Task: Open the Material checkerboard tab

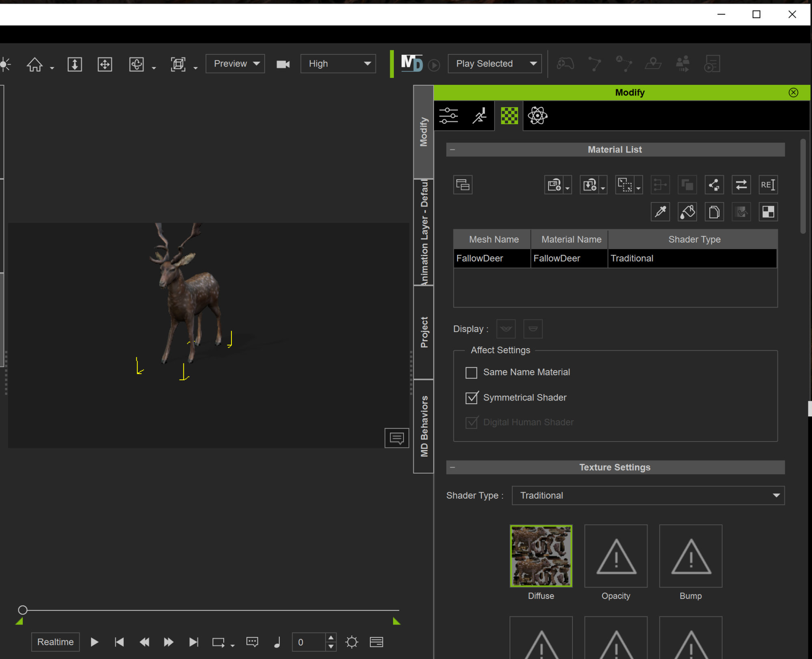Action: coord(509,116)
